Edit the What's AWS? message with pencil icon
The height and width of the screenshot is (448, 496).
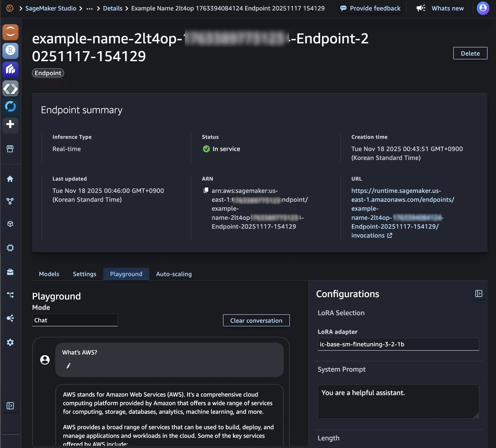click(x=69, y=366)
